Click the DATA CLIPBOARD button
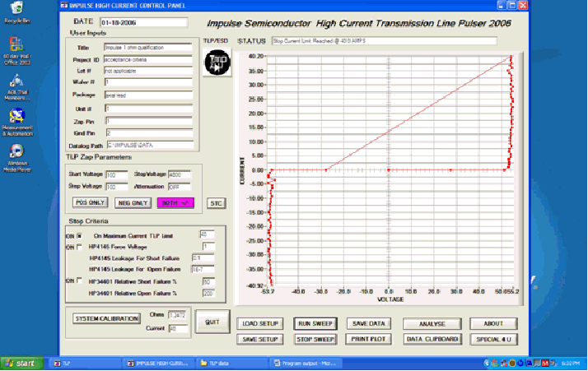588x371 pixels. (432, 339)
